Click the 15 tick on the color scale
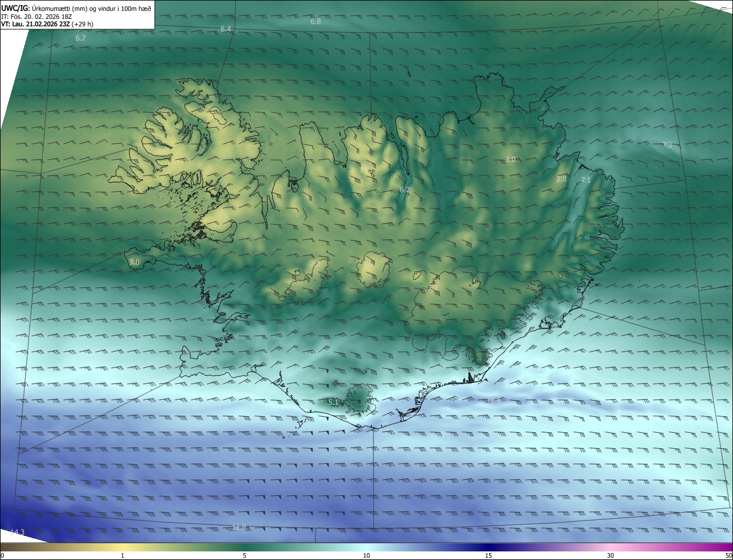Screen dimensions: 733x560 point(488,555)
